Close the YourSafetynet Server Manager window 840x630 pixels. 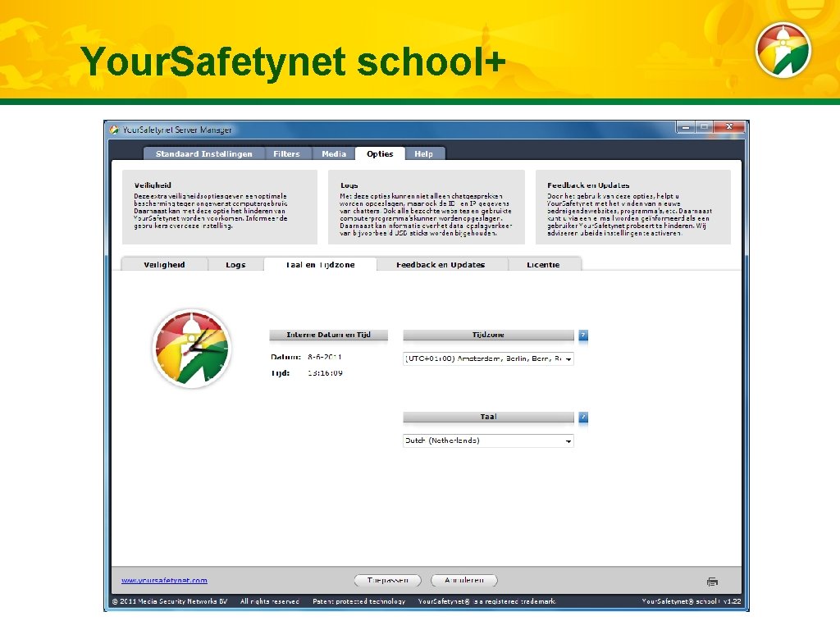pyautogui.click(x=729, y=127)
